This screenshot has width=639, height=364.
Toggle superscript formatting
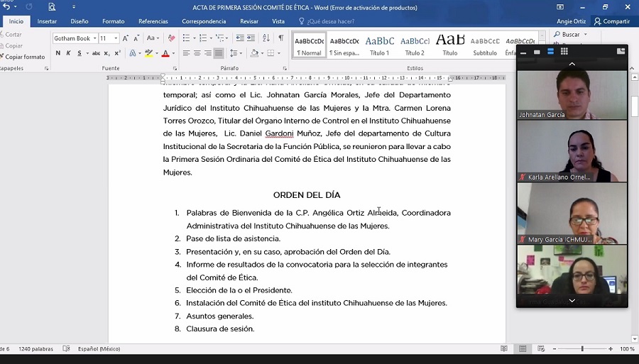117,53
